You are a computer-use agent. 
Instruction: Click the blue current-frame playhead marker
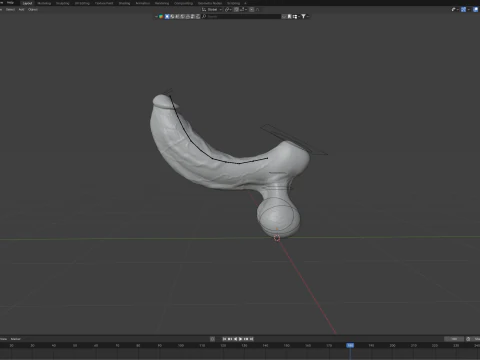[350, 346]
